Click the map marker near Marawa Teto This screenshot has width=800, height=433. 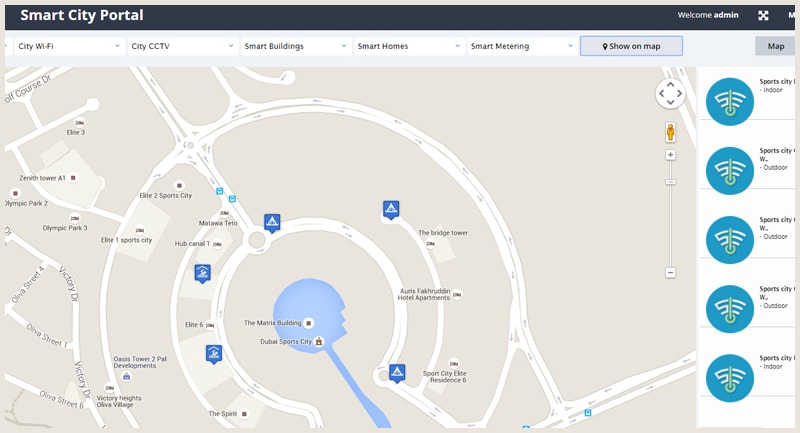[x=271, y=221]
